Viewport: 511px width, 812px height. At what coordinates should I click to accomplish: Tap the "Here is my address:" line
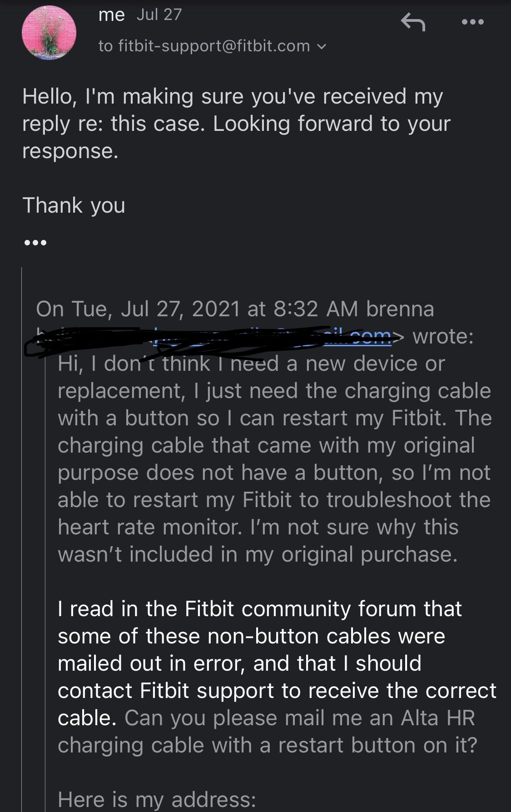tap(157, 799)
